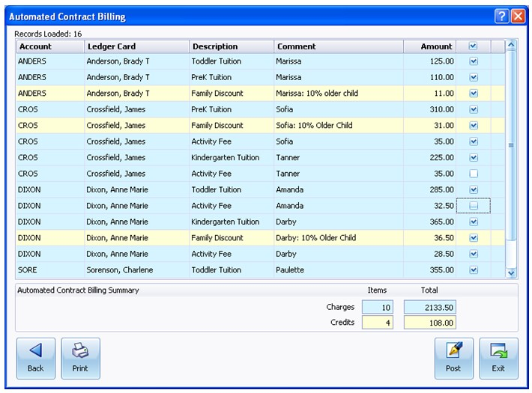Screen dimensions: 532x393
Task: Open the help question mark icon
Action: click(x=501, y=16)
